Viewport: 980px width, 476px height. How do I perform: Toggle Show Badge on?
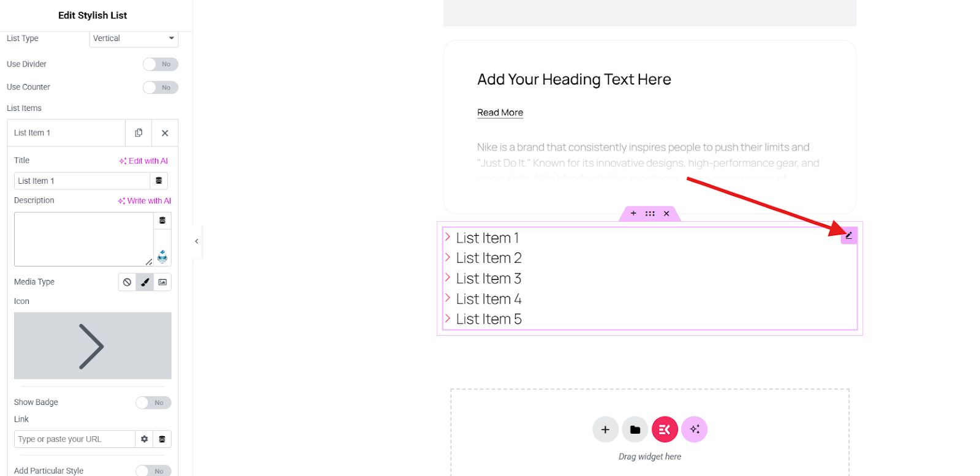point(153,402)
